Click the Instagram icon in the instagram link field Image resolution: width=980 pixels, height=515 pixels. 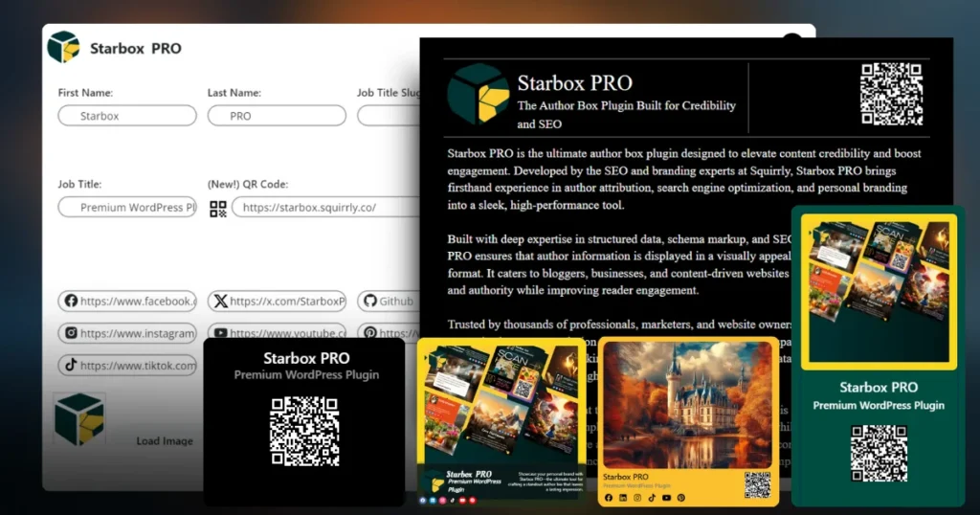click(71, 332)
